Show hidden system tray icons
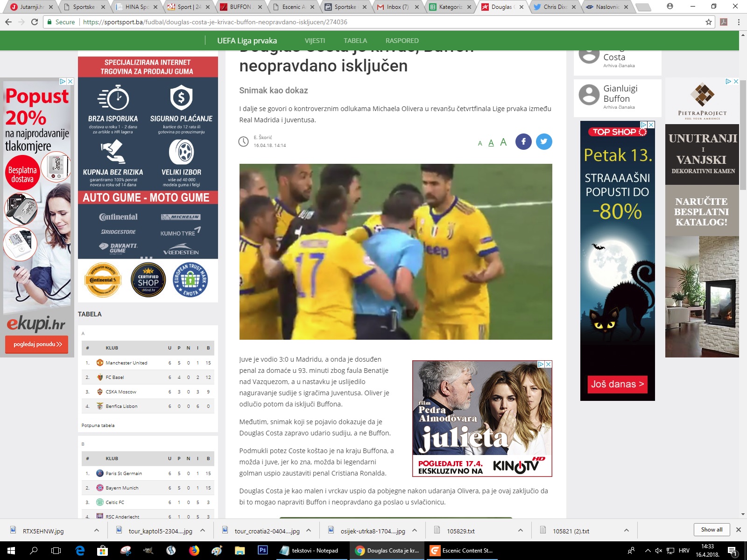Viewport: 747px width, 560px height. tap(648, 551)
